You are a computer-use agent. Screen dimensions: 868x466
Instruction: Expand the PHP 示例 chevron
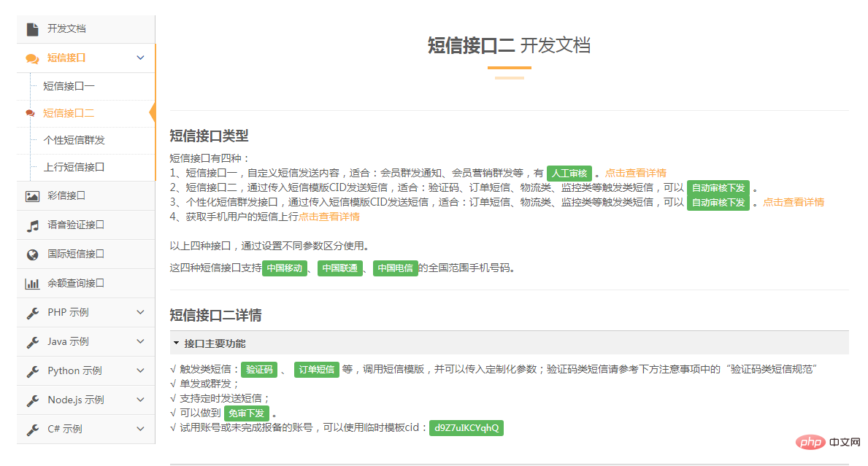click(x=141, y=312)
